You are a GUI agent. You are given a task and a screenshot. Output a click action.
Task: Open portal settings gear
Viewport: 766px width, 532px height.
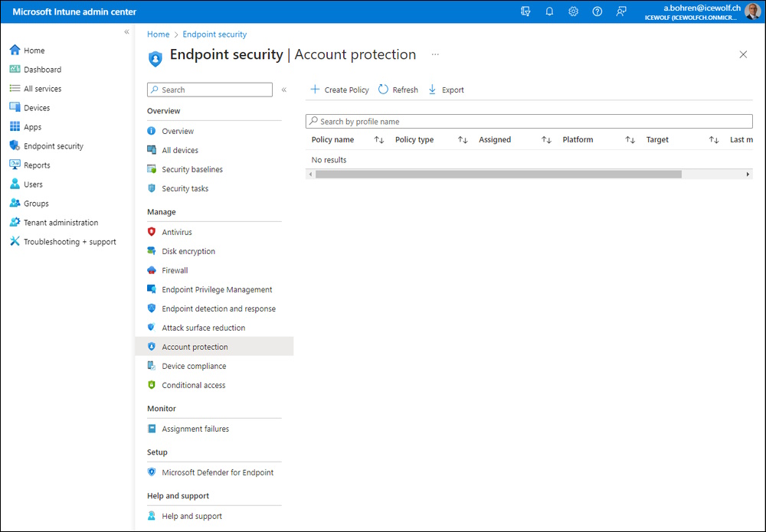[573, 11]
